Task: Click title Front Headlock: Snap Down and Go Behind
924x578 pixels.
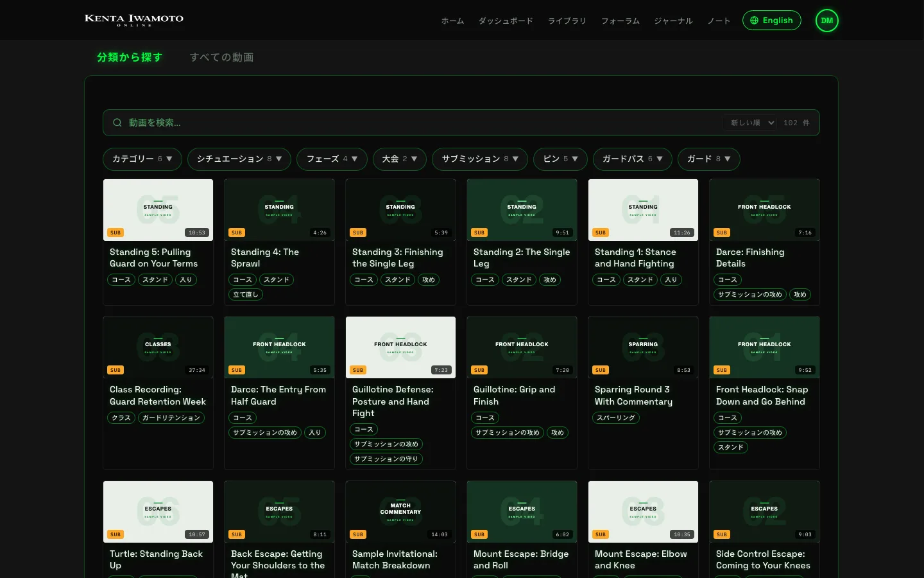Action: (762, 395)
